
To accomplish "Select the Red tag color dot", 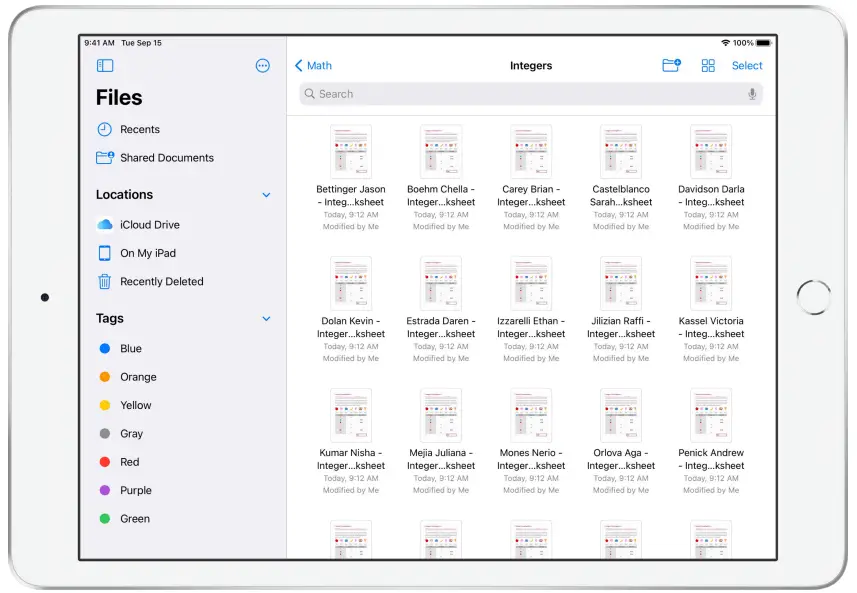I will (x=105, y=462).
